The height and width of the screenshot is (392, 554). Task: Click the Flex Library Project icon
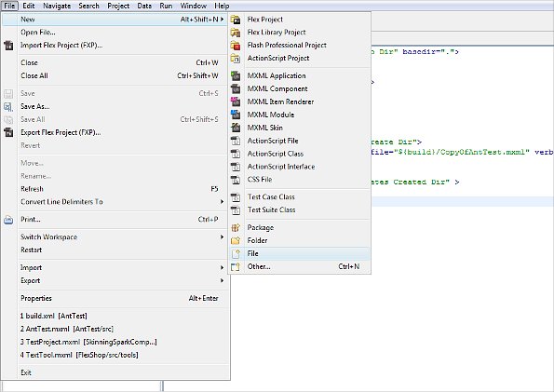pyautogui.click(x=236, y=33)
